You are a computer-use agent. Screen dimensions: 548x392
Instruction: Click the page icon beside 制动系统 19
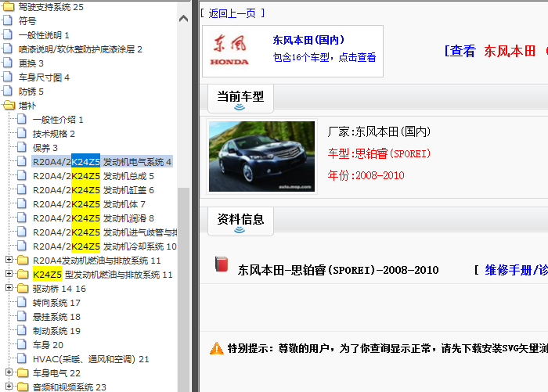coord(22,330)
